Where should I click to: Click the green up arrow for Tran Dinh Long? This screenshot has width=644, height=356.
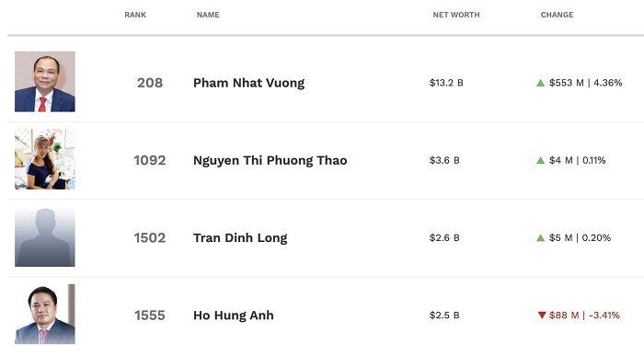pos(541,237)
